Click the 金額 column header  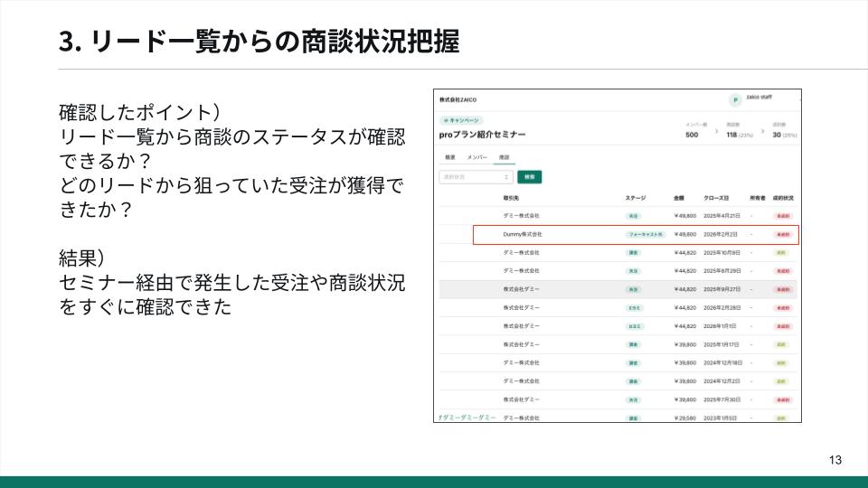(679, 197)
